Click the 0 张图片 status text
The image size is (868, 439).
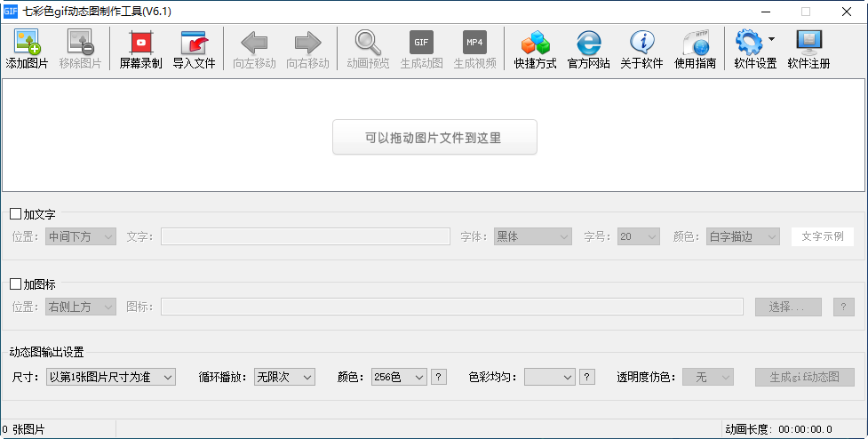click(23, 429)
